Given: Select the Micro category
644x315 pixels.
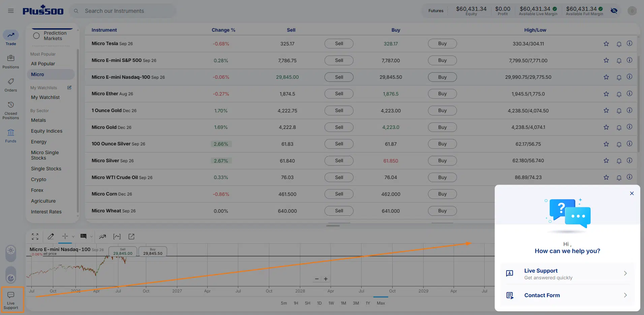Looking at the screenshot, I should [51, 74].
